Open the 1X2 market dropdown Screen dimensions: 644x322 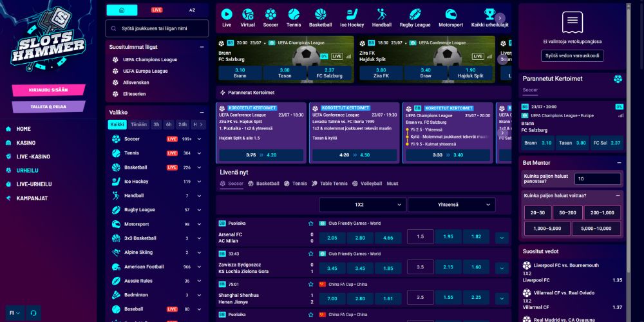(363, 205)
